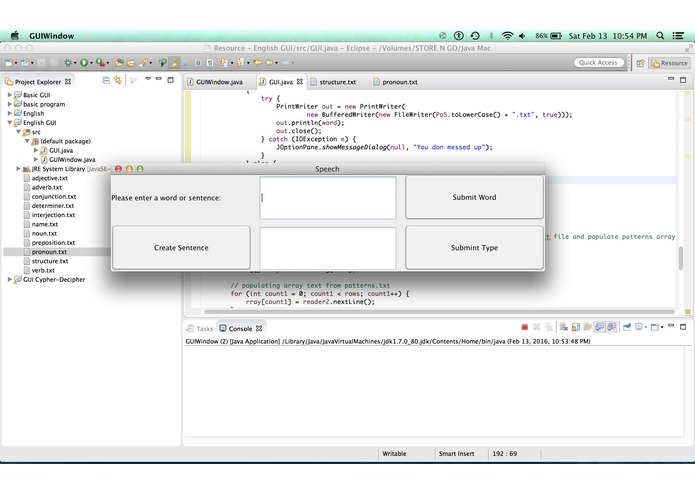This screenshot has height=494, width=695.
Task: Maximize the Console view
Action: coord(683,327)
